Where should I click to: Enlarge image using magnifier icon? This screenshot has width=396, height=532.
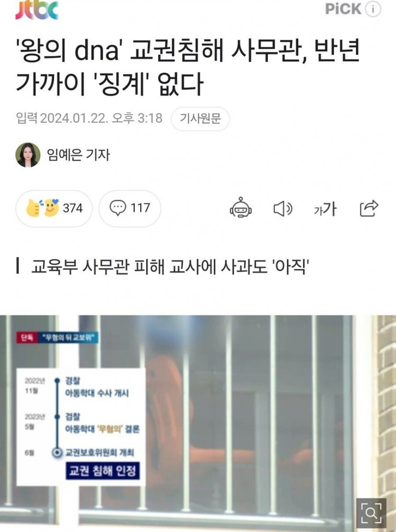371,513
